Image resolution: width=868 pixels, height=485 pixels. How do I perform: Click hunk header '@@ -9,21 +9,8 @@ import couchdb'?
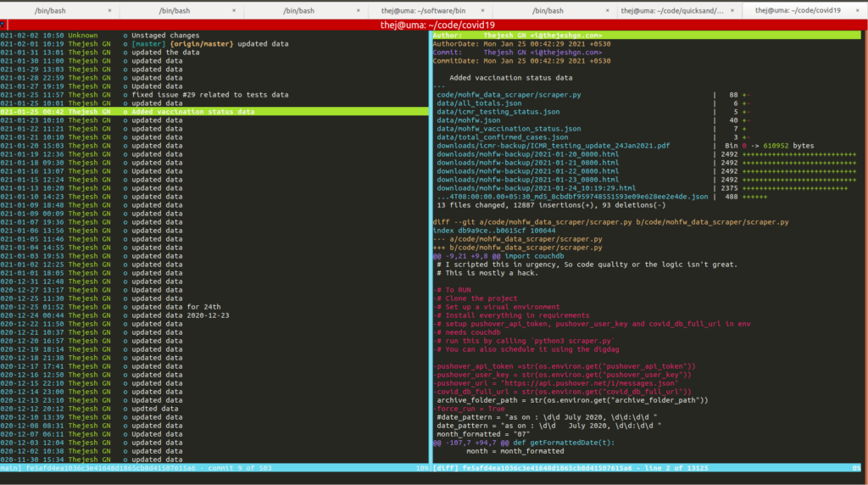click(x=498, y=256)
